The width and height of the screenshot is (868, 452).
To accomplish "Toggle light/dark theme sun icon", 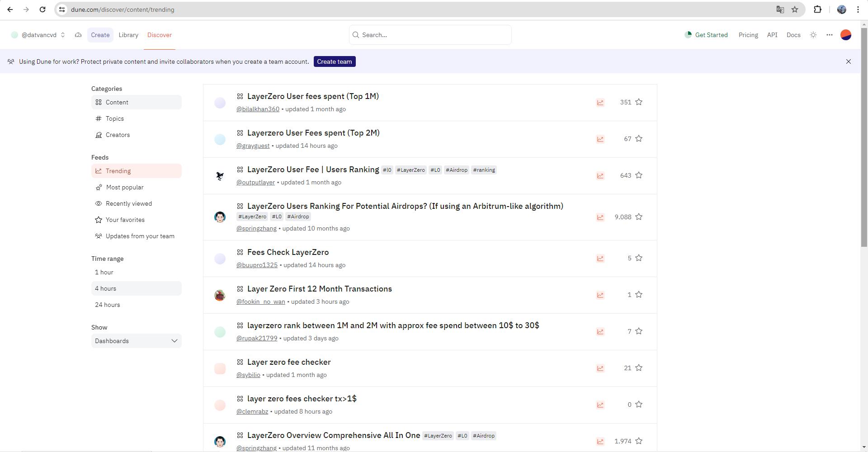I will 813,35.
